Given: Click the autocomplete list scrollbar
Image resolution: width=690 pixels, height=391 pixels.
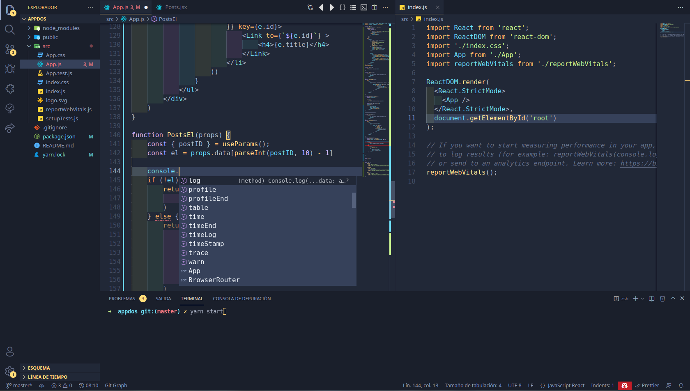Looking at the screenshot, I should (x=354, y=201).
